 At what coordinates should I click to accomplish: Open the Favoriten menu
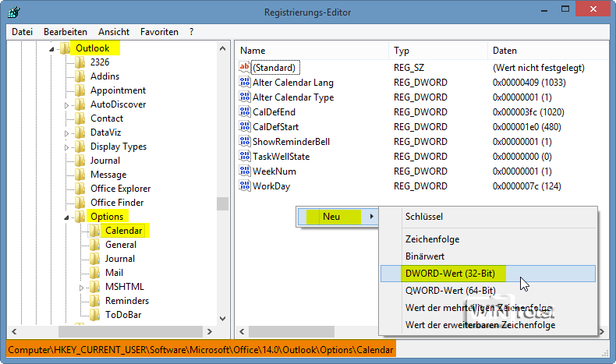coord(159,32)
